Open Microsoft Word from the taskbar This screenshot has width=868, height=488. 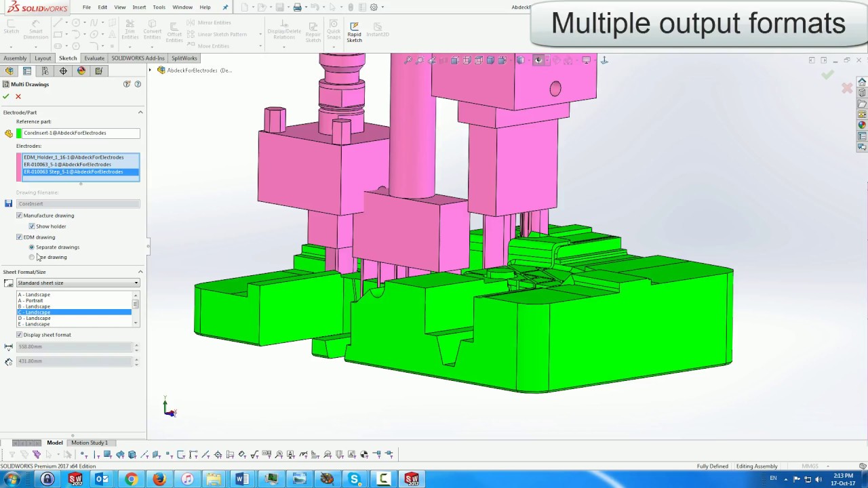click(242, 479)
